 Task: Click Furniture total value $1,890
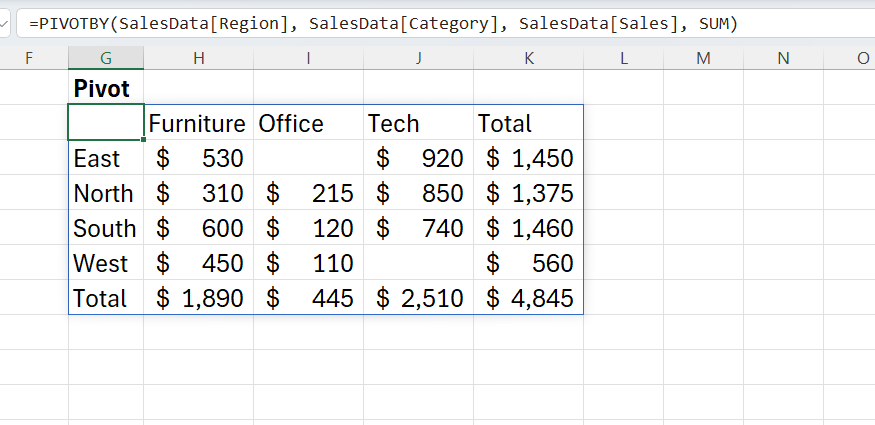click(199, 297)
